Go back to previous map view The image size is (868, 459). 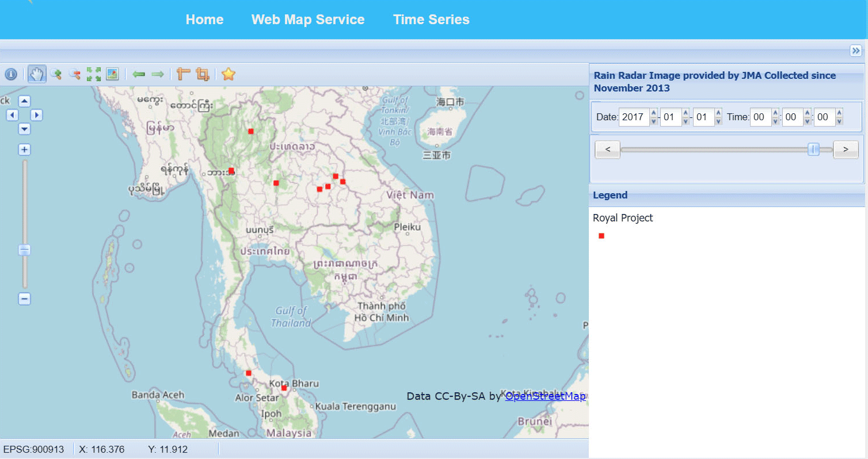tap(139, 74)
